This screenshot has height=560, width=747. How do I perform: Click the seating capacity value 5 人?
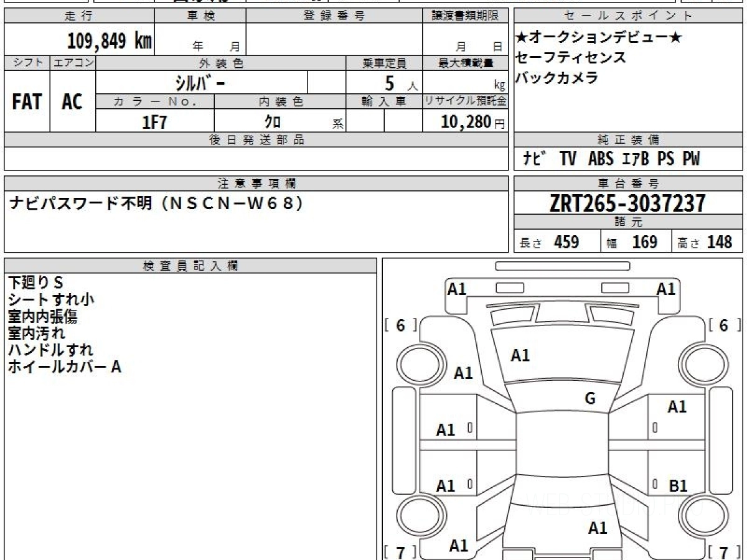pyautogui.click(x=402, y=83)
